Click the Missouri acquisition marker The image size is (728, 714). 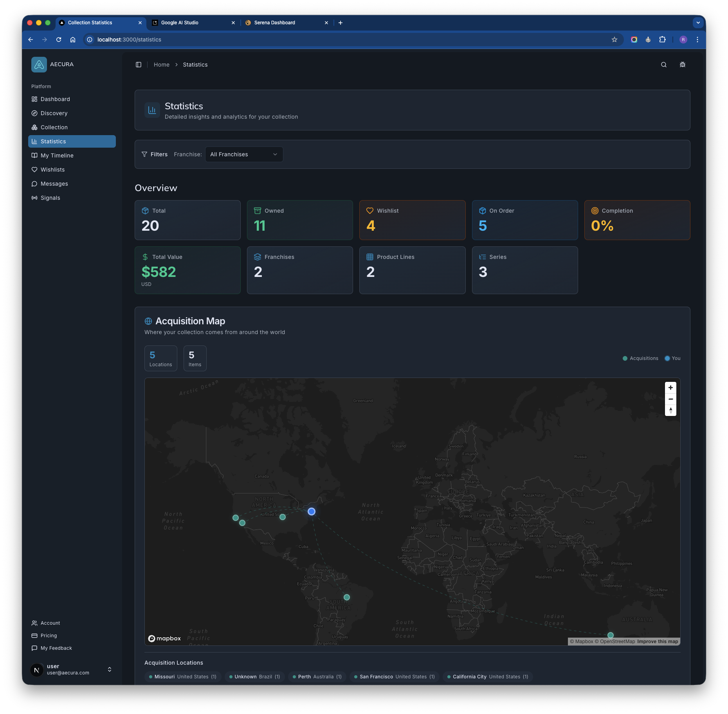click(x=283, y=517)
